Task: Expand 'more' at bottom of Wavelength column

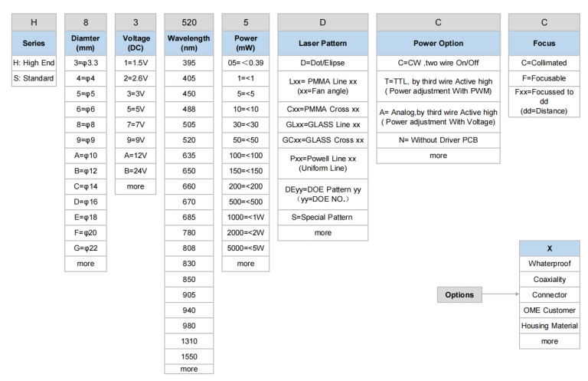Action: (x=188, y=370)
